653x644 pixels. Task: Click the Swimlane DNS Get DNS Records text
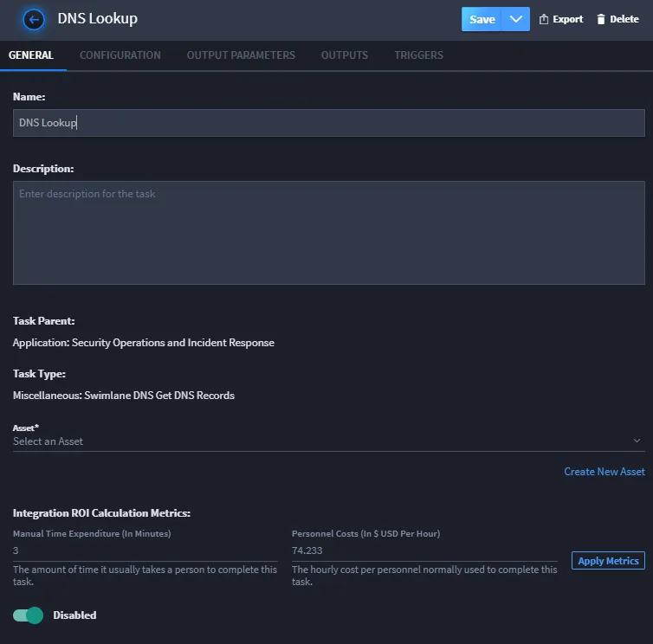[x=159, y=396]
